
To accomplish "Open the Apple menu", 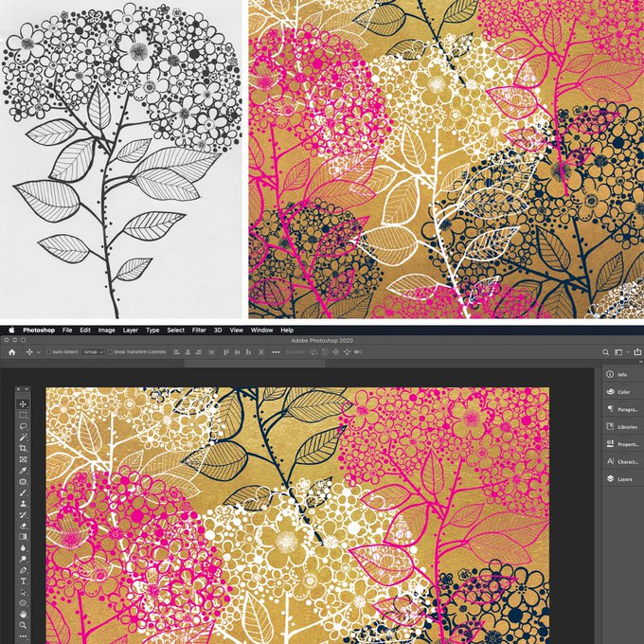I will pyautogui.click(x=11, y=330).
